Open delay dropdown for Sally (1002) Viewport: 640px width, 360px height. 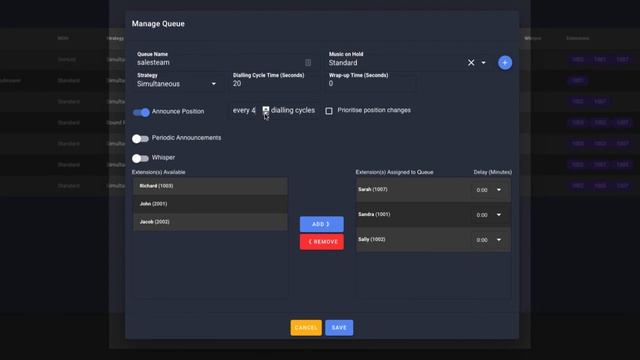(499, 240)
